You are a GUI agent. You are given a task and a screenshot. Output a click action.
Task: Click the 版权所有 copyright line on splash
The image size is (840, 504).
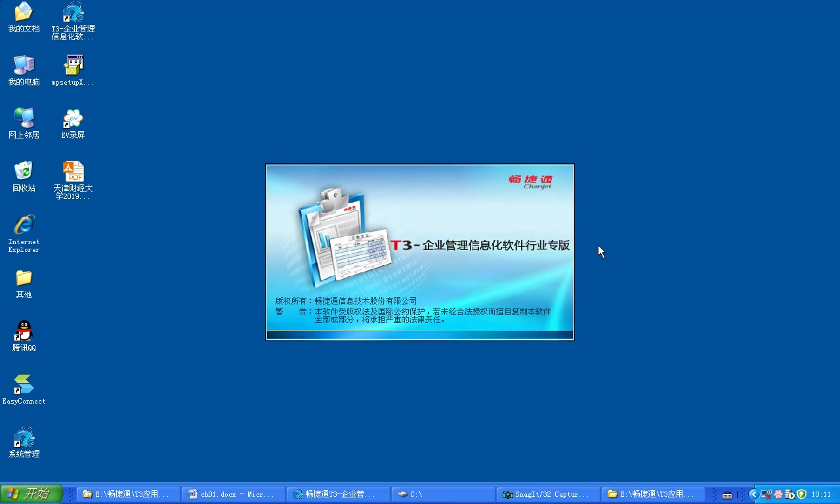346,301
